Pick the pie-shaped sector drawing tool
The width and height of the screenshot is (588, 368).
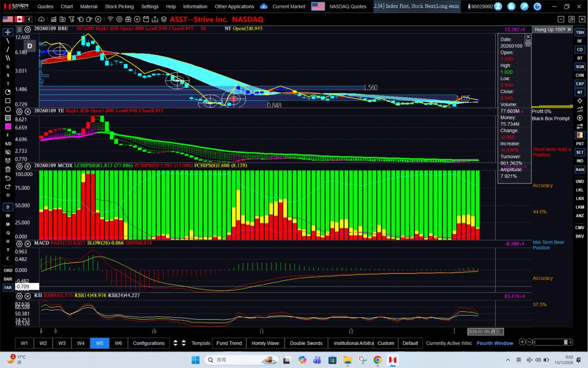coord(8,92)
